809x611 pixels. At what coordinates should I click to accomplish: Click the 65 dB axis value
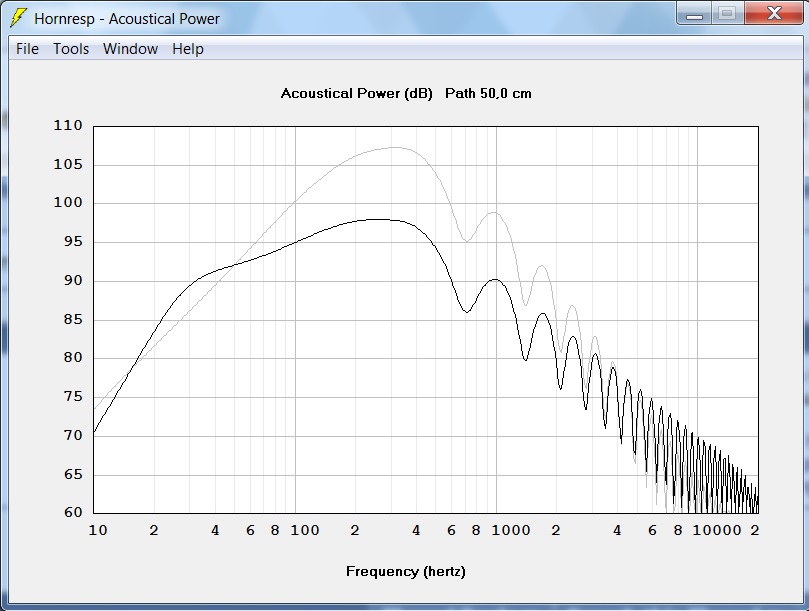coord(73,474)
